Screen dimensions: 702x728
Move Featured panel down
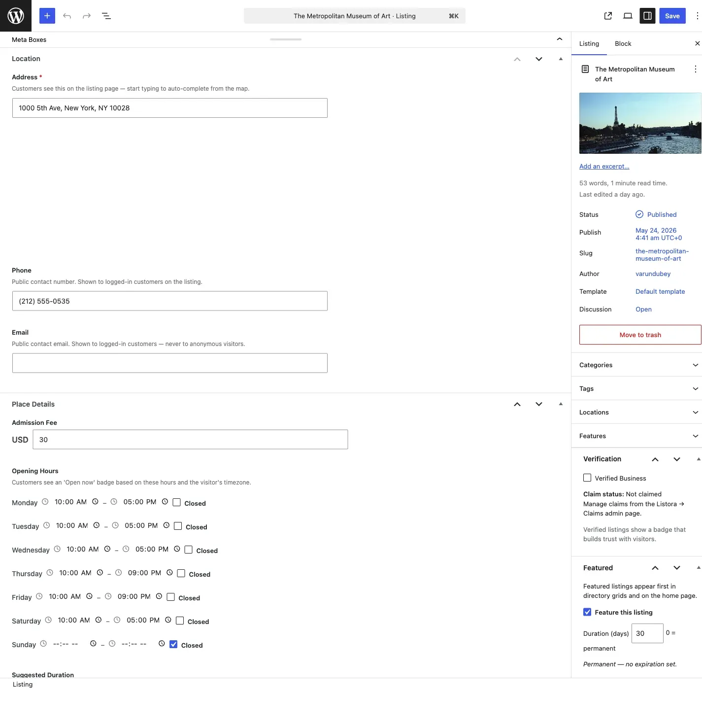point(677,568)
